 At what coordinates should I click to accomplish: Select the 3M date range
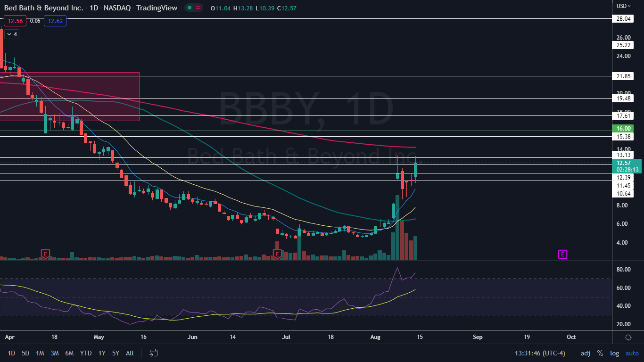click(55, 353)
